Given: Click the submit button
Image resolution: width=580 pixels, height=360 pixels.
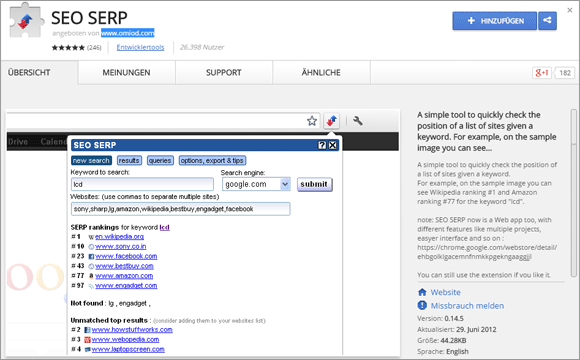Looking at the screenshot, I should (314, 184).
